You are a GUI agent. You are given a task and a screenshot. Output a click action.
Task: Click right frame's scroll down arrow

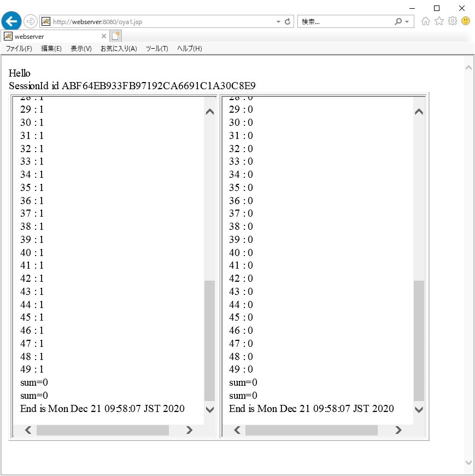[x=419, y=409]
